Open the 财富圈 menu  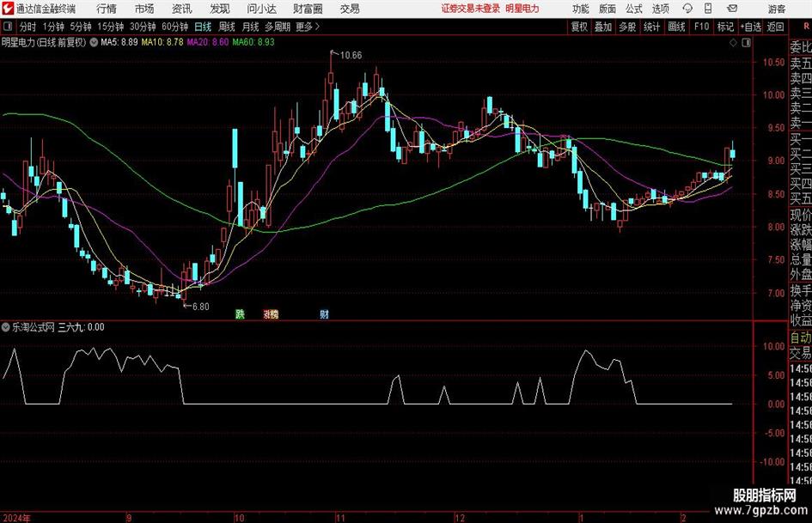[308, 9]
